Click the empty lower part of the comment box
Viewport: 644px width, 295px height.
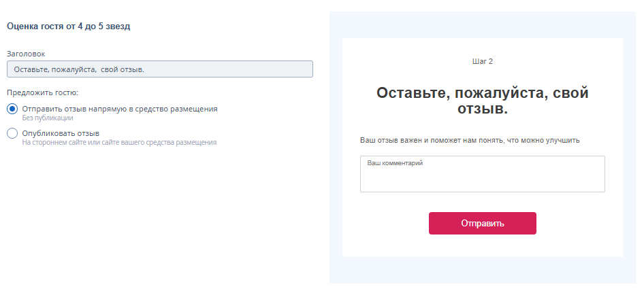point(482,182)
